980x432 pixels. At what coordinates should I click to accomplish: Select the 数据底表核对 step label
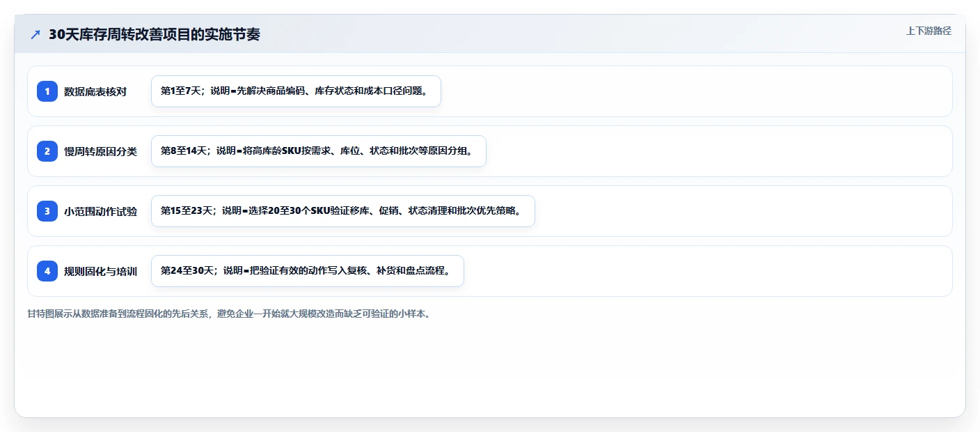pyautogui.click(x=95, y=91)
